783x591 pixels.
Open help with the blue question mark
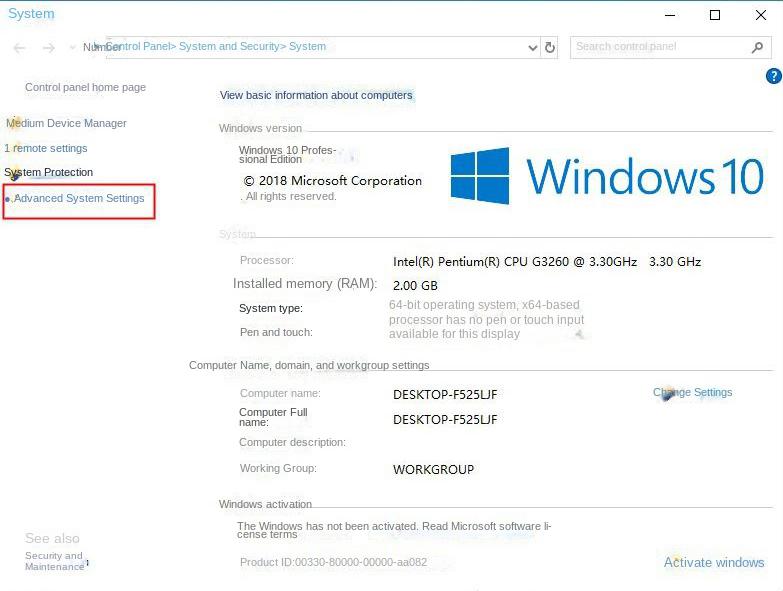pos(774,76)
